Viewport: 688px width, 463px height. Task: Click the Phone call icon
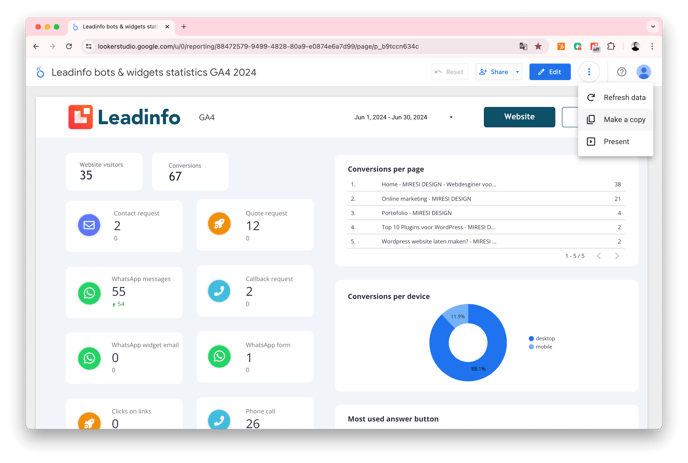coord(219,419)
